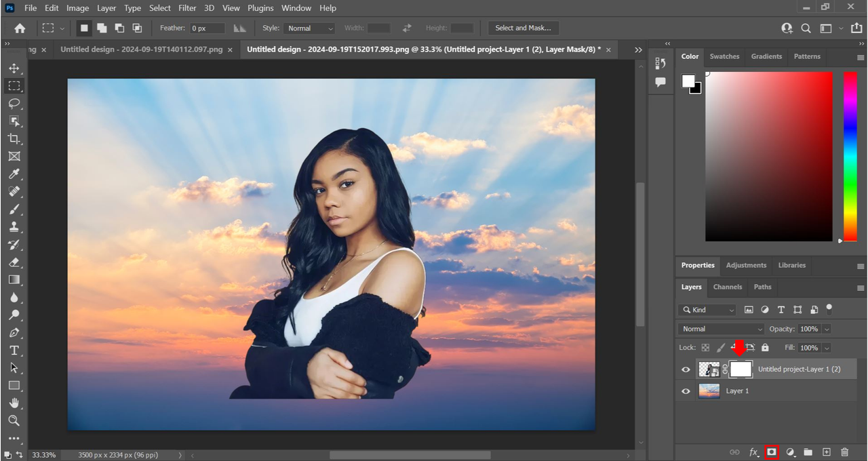868x461 pixels.
Task: Open the Style Normal dropdown
Action: pos(309,28)
